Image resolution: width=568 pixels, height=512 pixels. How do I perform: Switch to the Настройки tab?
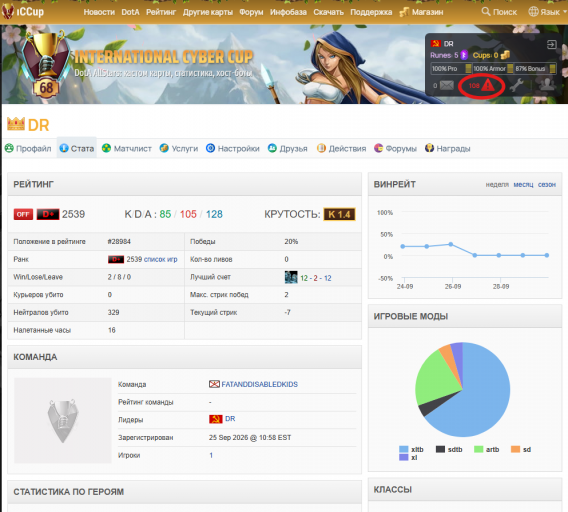tap(233, 149)
